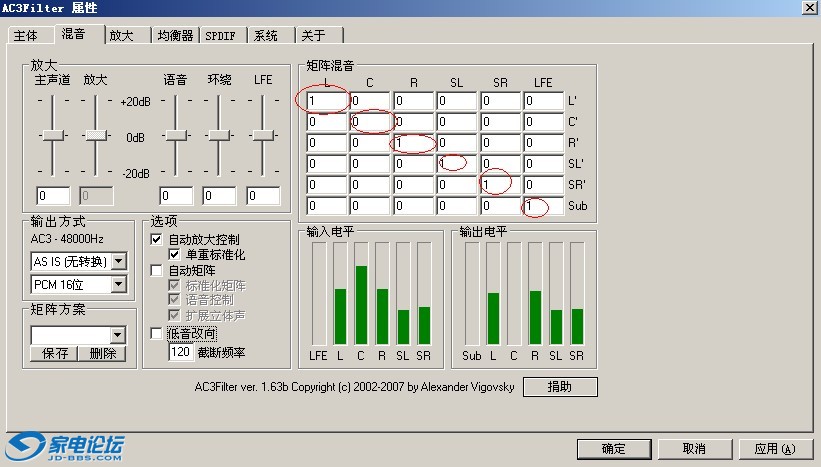This screenshot has width=821, height=467.
Task: Open the AS IS (无转换) output dropdown
Action: pyautogui.click(x=119, y=261)
